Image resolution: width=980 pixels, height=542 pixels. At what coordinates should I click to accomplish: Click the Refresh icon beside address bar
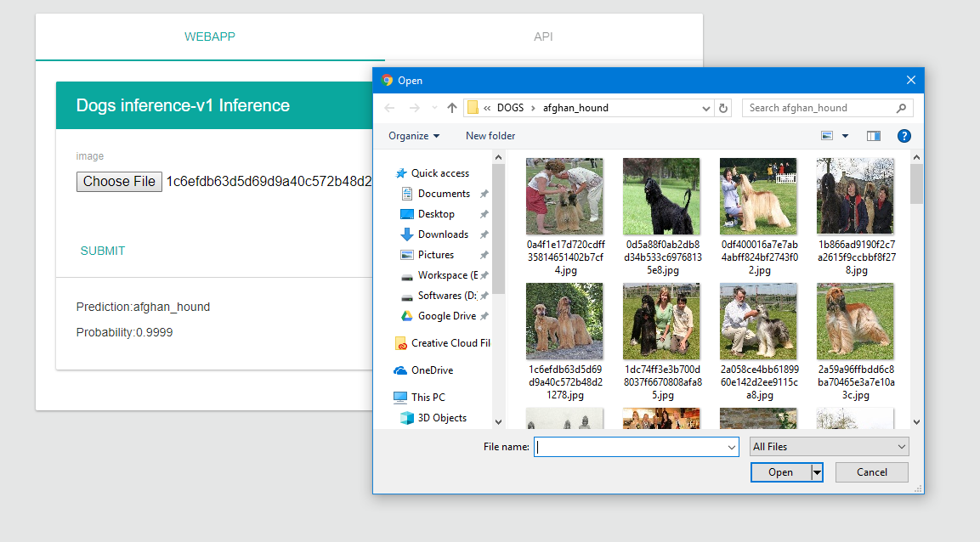723,108
